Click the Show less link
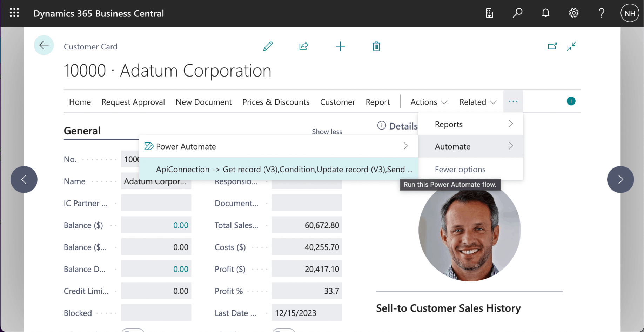The width and height of the screenshot is (644, 332). [x=327, y=132]
